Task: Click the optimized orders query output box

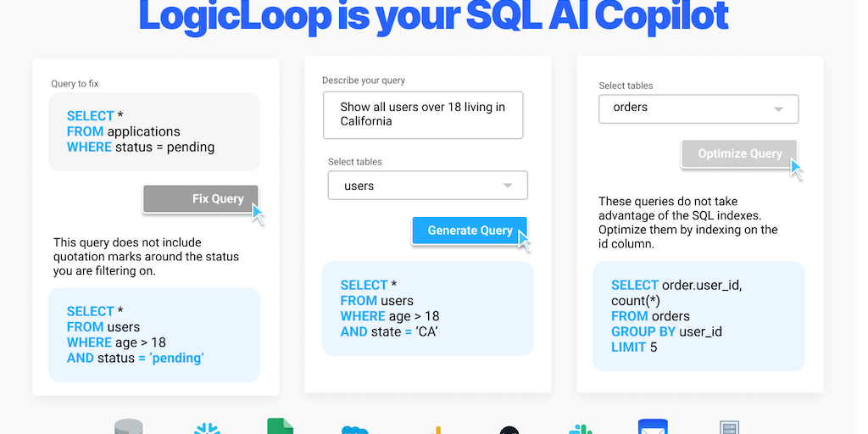Action: [x=698, y=316]
